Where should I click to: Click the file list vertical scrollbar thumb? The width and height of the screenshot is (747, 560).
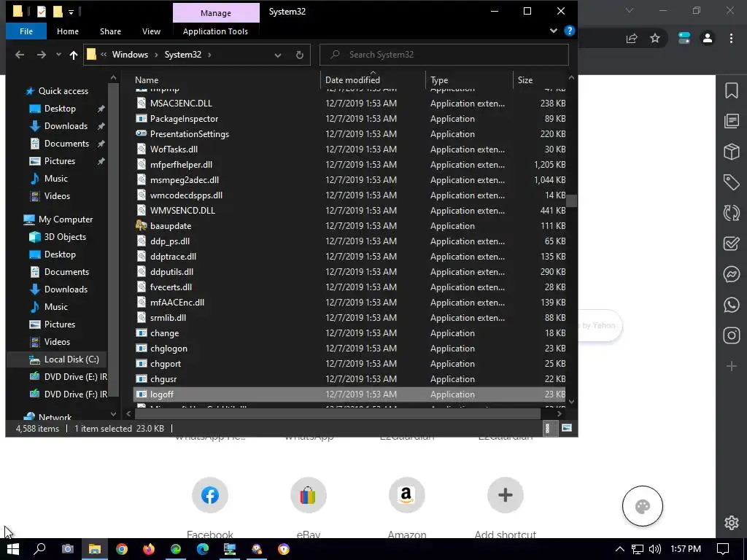tap(572, 201)
